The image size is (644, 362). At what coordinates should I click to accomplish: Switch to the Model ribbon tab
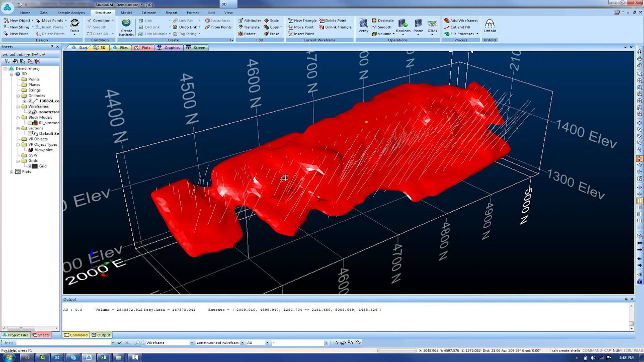tap(126, 13)
